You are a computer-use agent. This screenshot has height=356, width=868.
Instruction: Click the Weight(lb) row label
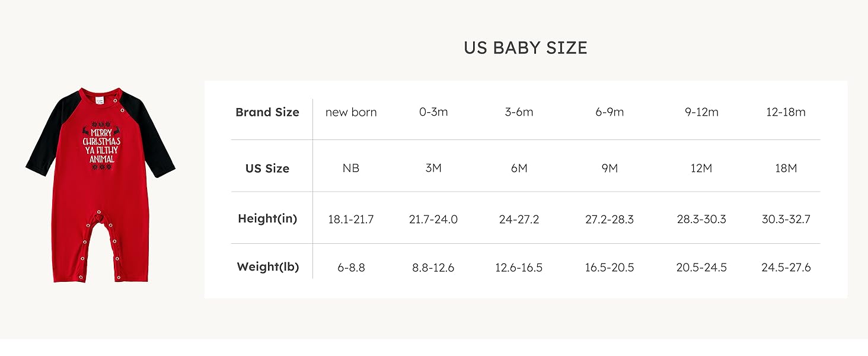(267, 267)
